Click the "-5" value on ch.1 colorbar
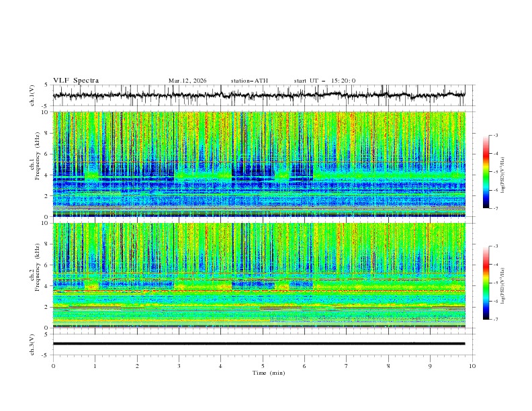532x411 pixels. (x=496, y=172)
